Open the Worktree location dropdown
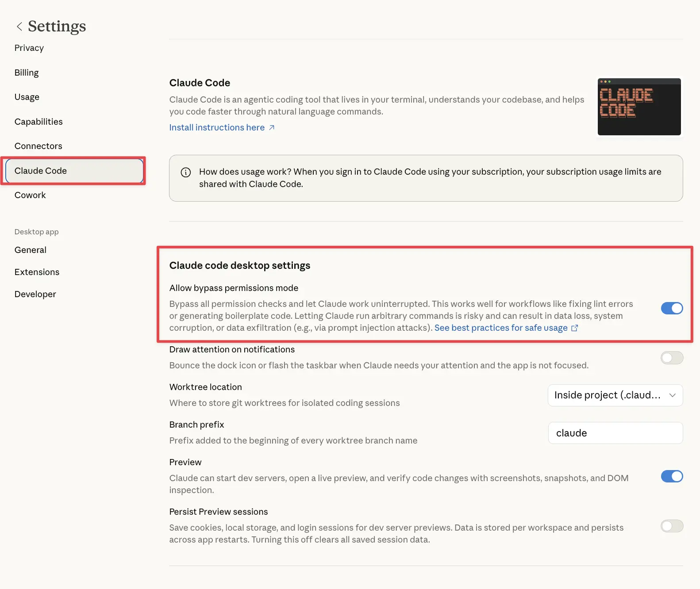Viewport: 700px width, 589px height. click(x=615, y=395)
